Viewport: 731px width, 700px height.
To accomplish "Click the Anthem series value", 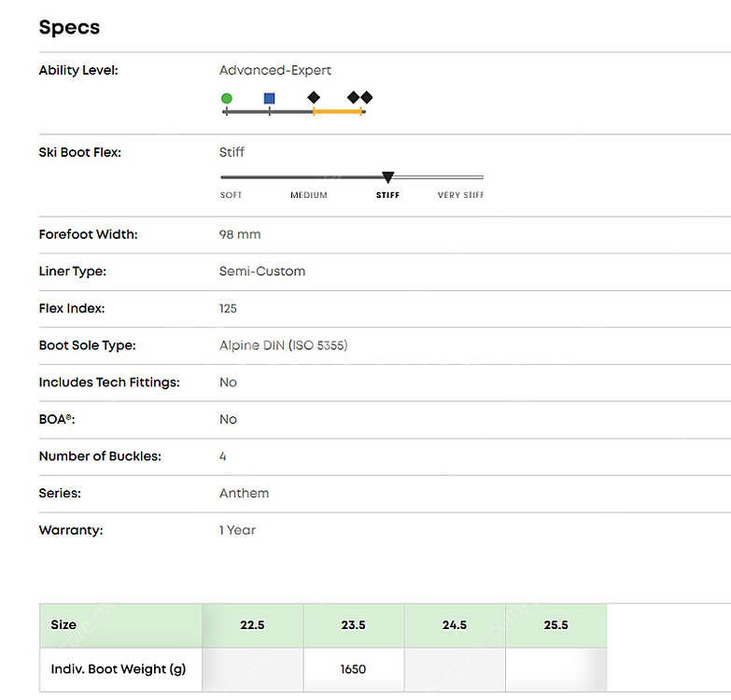I will (x=244, y=493).
